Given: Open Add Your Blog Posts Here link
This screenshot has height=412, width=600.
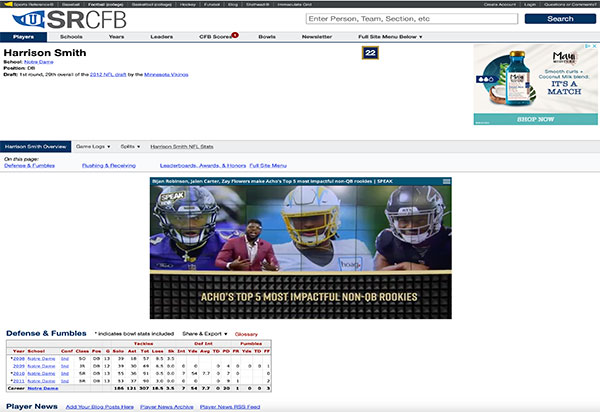Looking at the screenshot, I should pyautogui.click(x=99, y=407).
